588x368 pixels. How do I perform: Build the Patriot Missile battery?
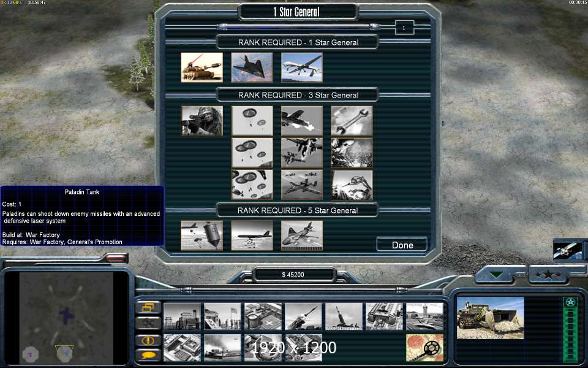pyautogui.click(x=303, y=316)
